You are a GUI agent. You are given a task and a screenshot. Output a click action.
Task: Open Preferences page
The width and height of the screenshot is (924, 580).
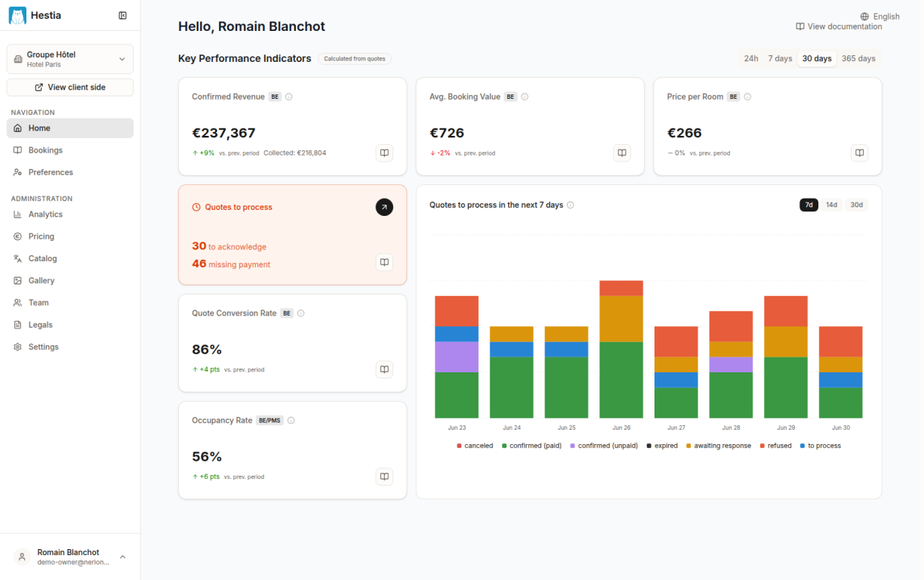coord(70,172)
